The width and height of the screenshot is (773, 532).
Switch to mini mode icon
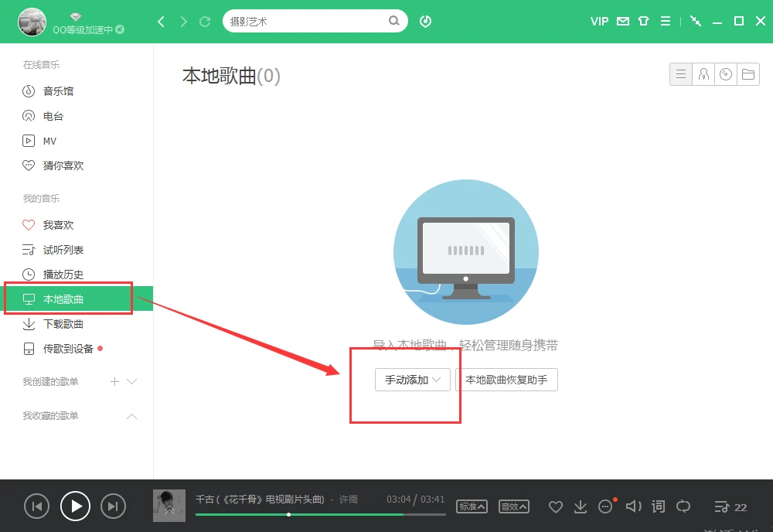click(696, 21)
